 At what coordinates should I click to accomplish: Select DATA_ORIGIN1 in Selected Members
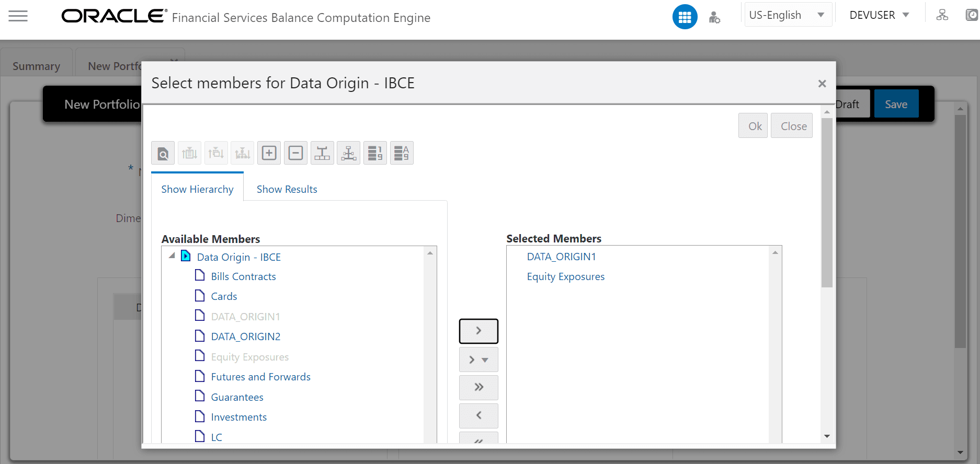[561, 257]
